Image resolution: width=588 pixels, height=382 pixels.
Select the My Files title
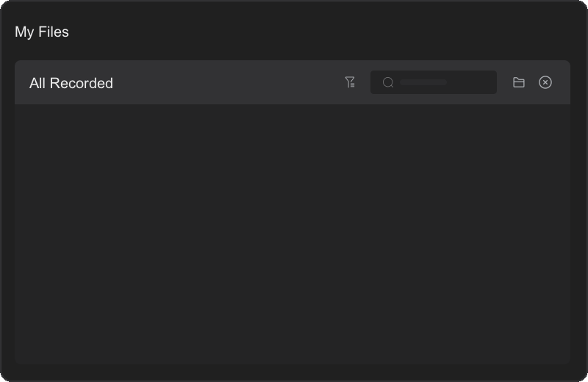[42, 32]
